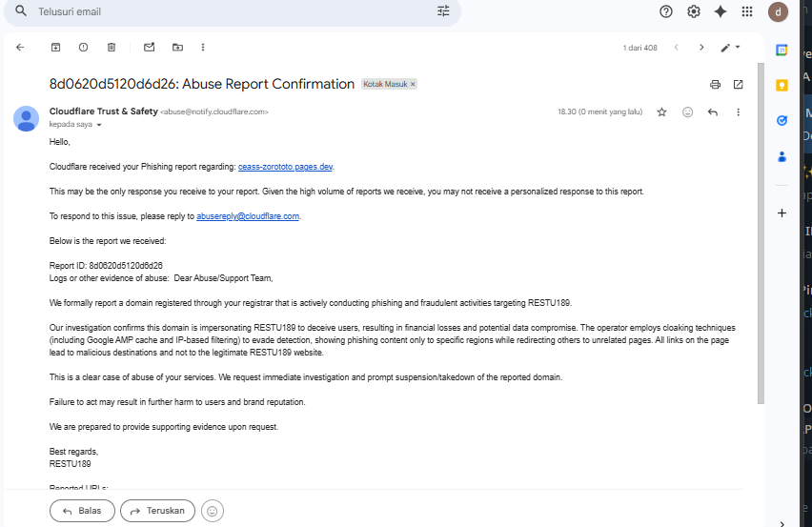Star this Cloudflare message
Viewport: 812px width, 527px height.
[x=661, y=111]
